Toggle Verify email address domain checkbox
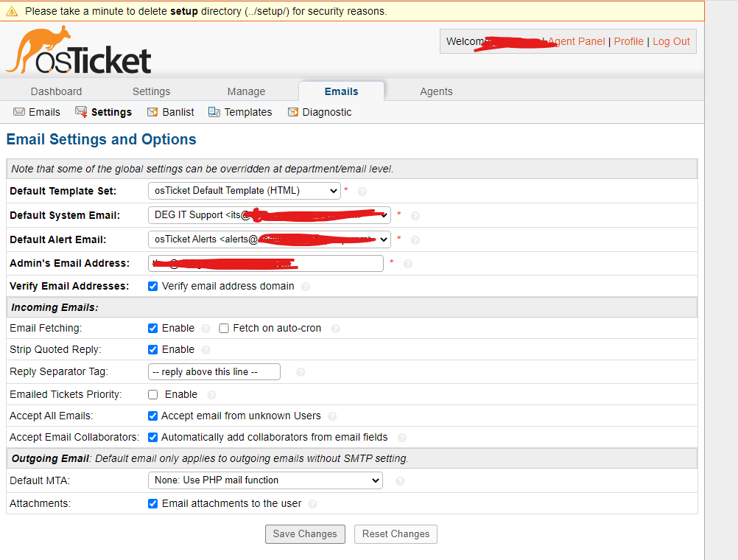The width and height of the screenshot is (738, 560). point(152,287)
